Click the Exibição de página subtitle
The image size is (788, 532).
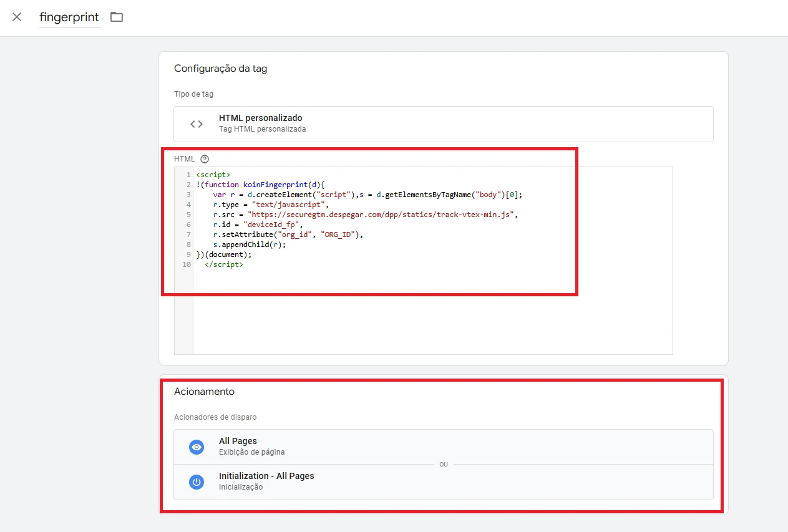point(251,452)
